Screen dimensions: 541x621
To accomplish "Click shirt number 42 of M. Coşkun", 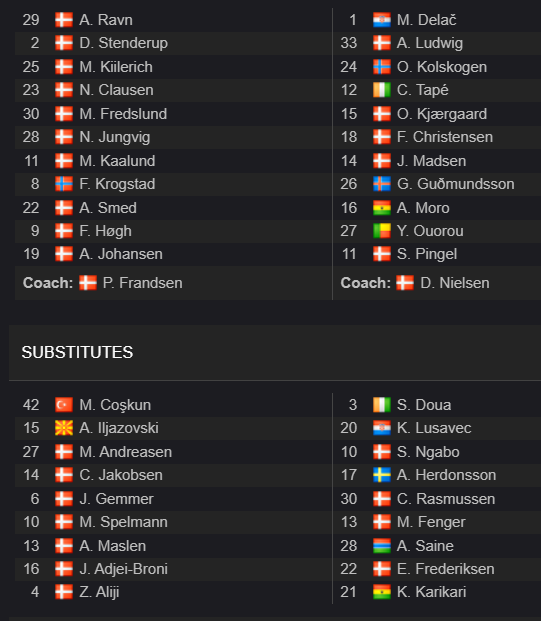I will tap(31, 405).
